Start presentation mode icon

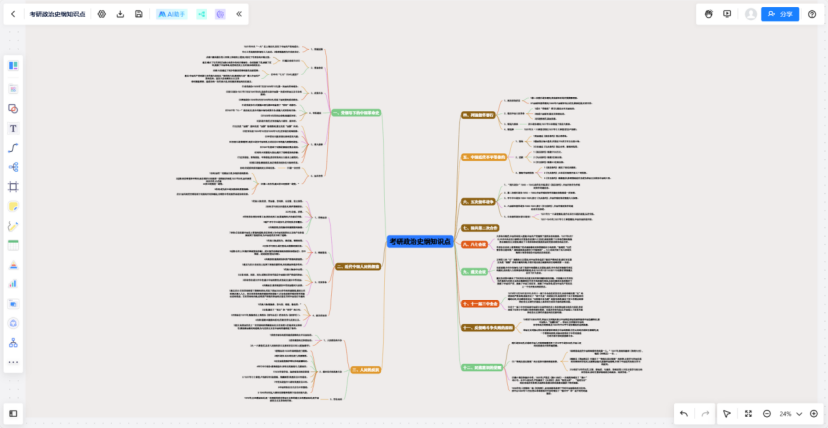(x=727, y=14)
